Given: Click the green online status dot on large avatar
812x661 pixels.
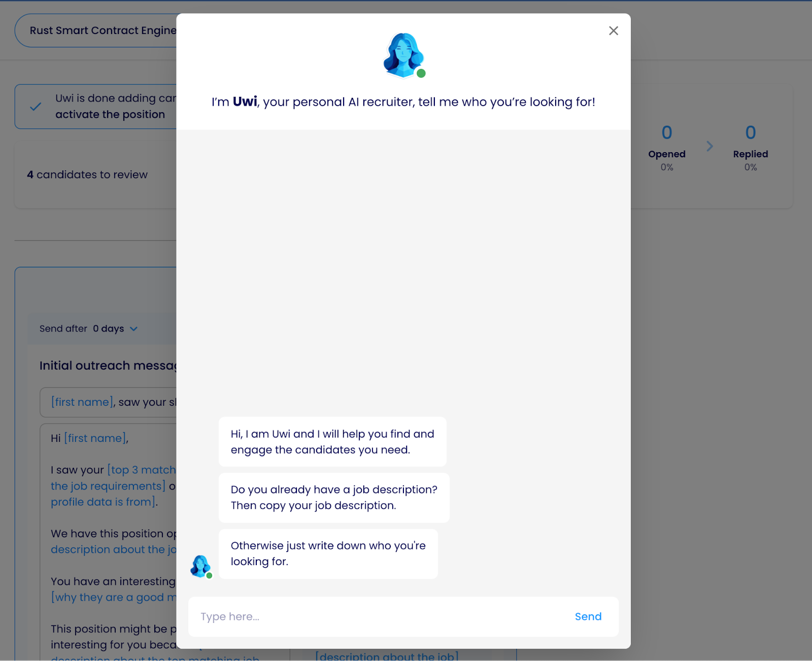Looking at the screenshot, I should tap(421, 74).
